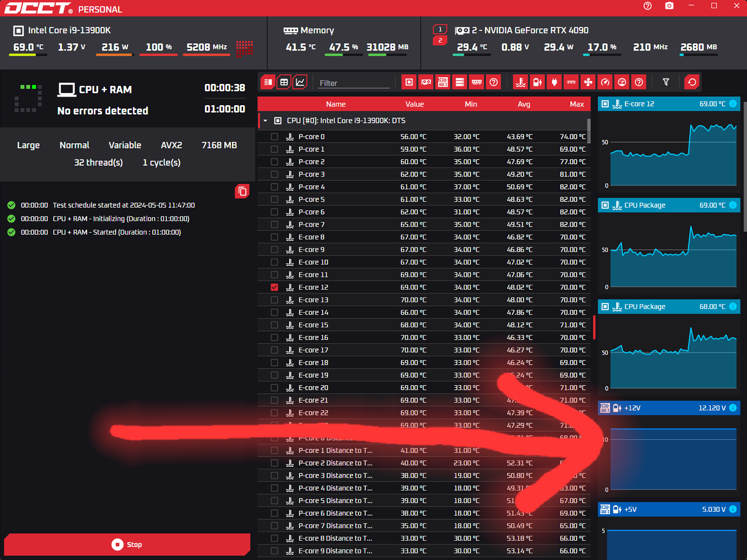This screenshot has height=560, width=747.
Task: Toggle the storage sensor filter icon
Action: [460, 82]
